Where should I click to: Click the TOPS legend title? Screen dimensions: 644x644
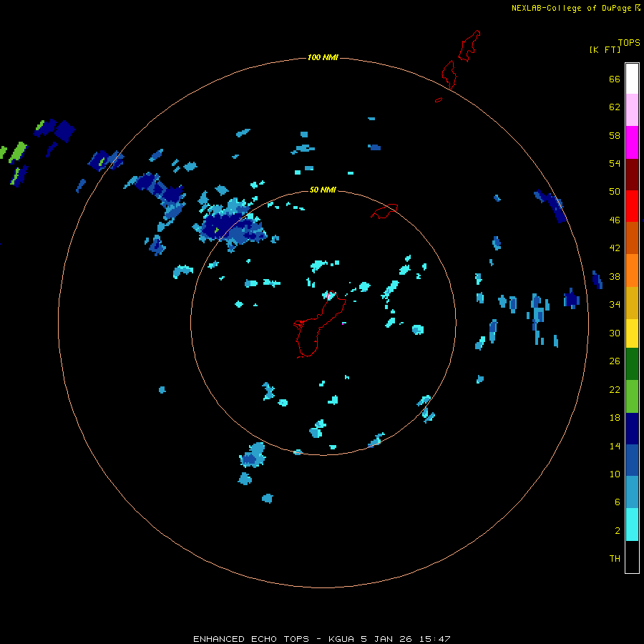[629, 43]
